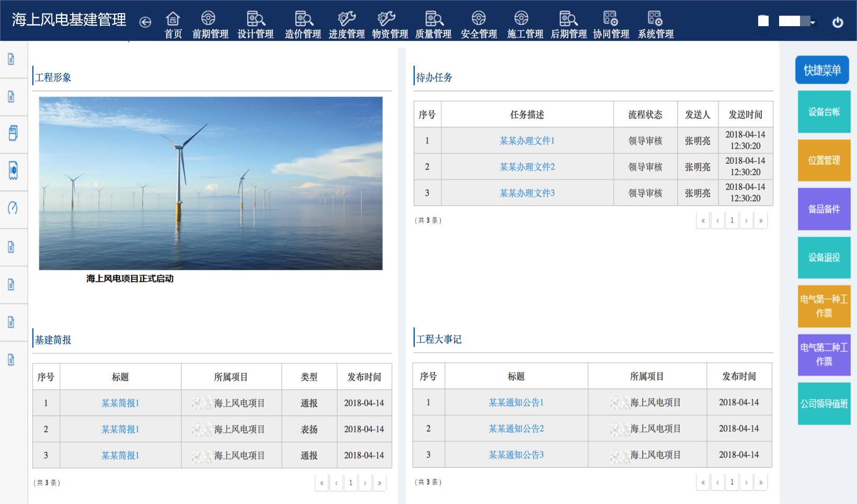The image size is (857, 504).
Task: Open 某某通知公告3 link
Action: pyautogui.click(x=516, y=455)
